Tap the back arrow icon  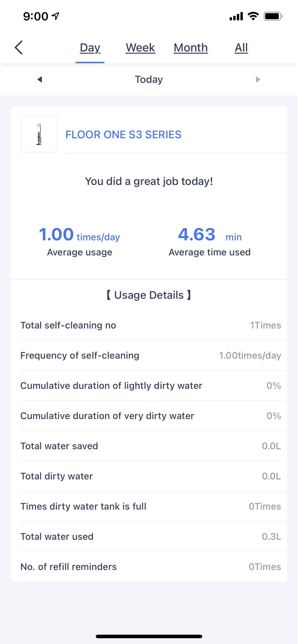tap(19, 47)
